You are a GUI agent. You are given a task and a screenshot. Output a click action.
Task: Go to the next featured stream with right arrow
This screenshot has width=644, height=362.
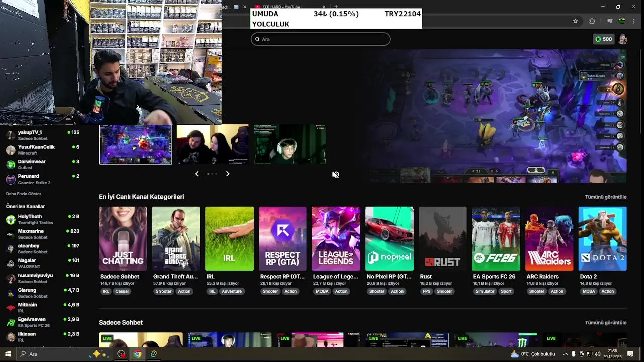click(228, 174)
